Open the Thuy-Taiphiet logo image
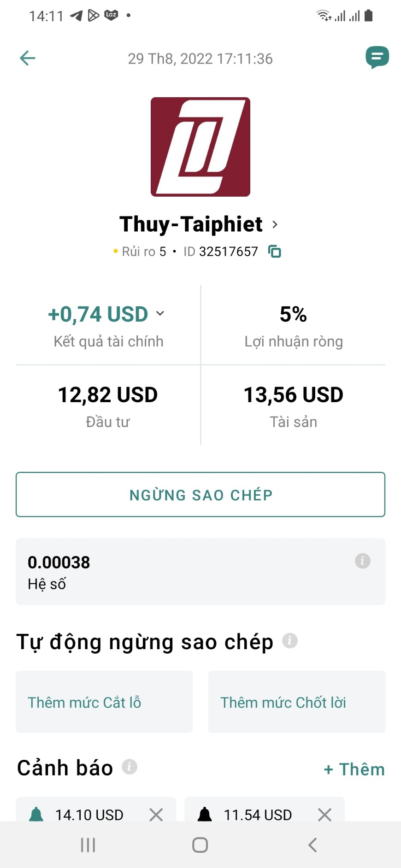Screen dimensions: 401x868 point(200,147)
